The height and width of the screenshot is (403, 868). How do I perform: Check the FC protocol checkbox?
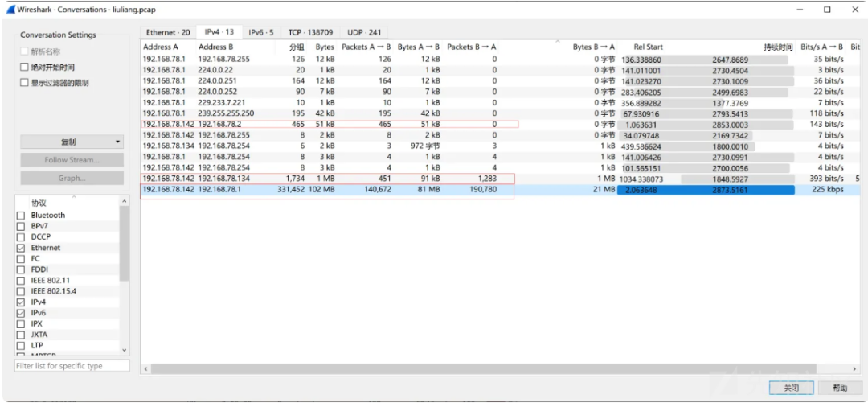coord(21,259)
